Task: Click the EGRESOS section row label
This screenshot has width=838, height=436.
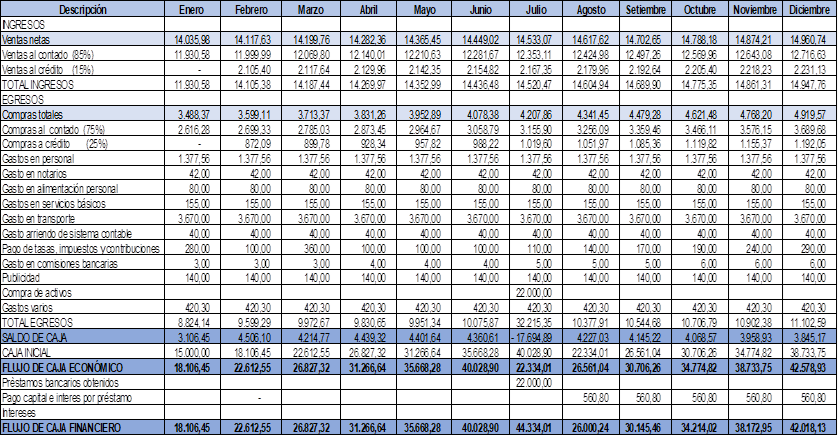Action: 27,100
